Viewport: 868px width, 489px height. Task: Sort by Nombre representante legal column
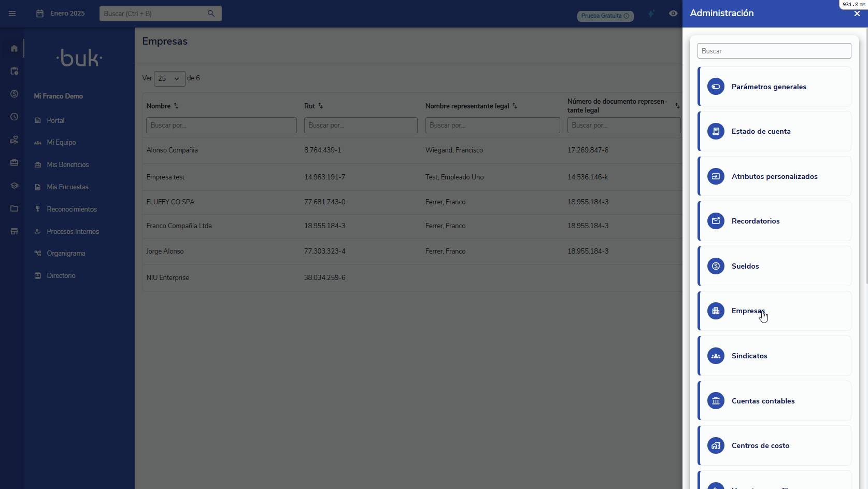pos(515,106)
